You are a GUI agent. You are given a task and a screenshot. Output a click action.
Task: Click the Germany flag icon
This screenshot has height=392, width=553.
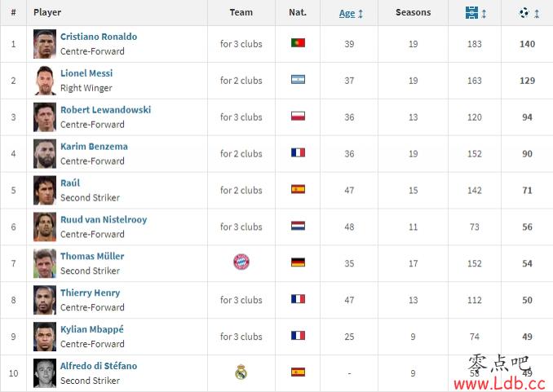point(298,262)
